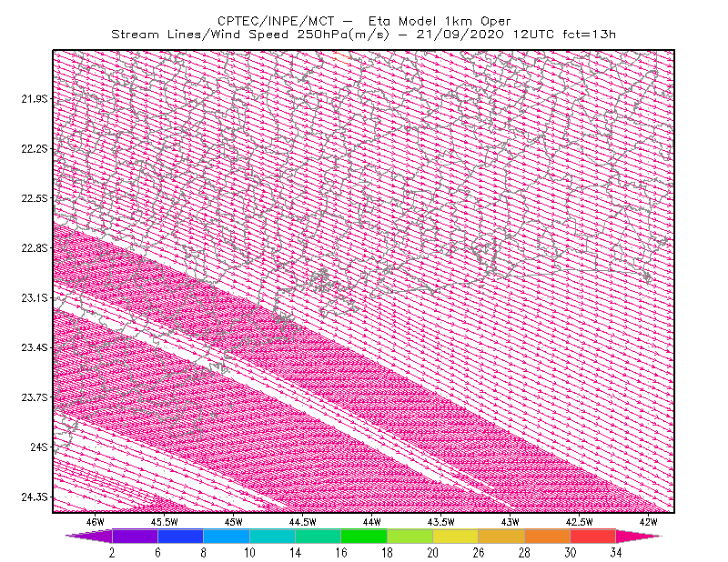Click the purple color swatch above 2
The image size is (728, 562).
135,536
